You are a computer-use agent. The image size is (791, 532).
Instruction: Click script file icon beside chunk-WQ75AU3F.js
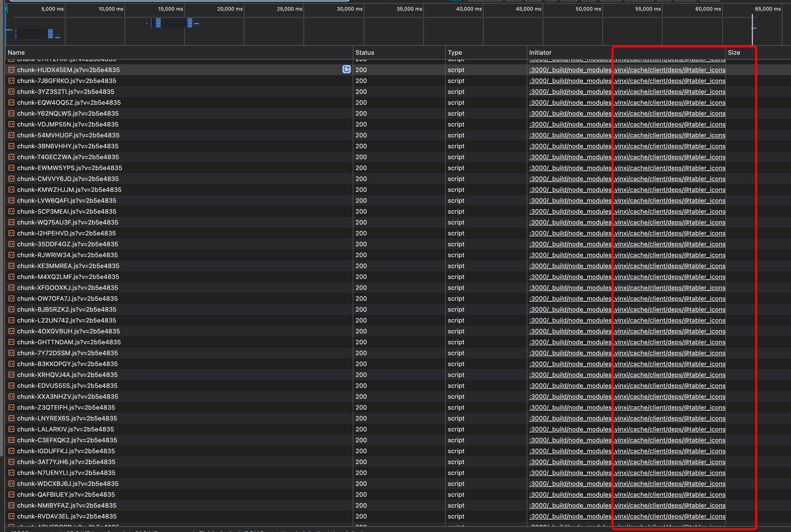click(11, 222)
